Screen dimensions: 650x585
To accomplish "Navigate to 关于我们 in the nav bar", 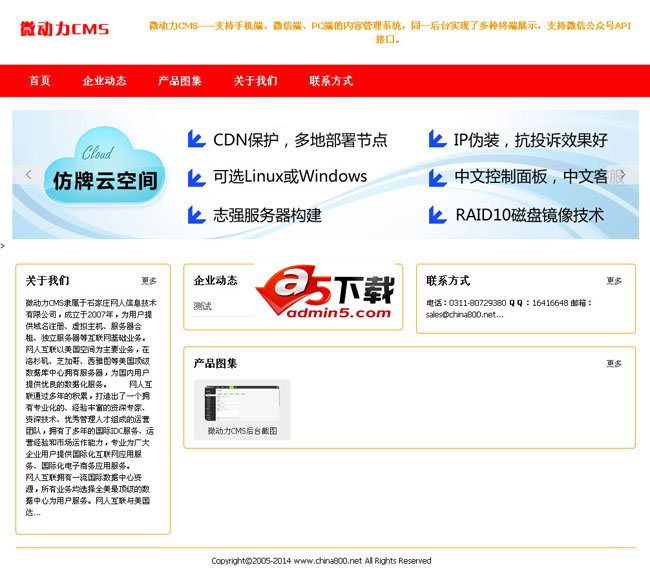I will [x=255, y=80].
